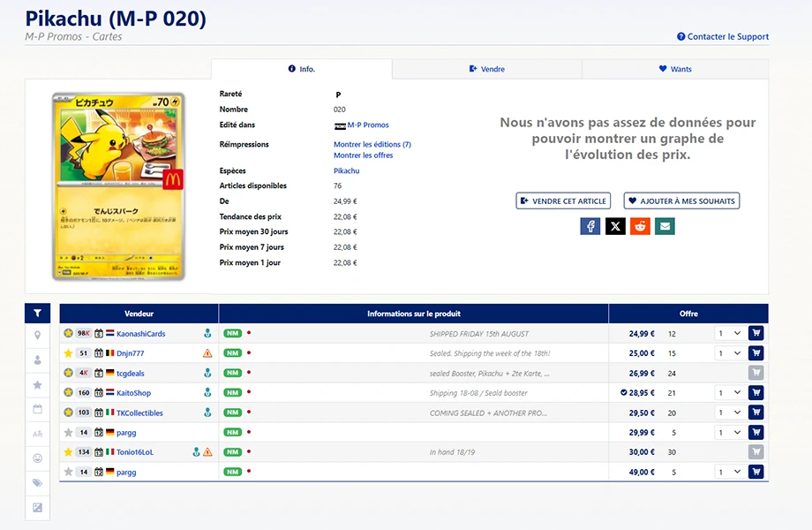Open quantity dropdown for pargg 29,99 € offer

tap(730, 432)
